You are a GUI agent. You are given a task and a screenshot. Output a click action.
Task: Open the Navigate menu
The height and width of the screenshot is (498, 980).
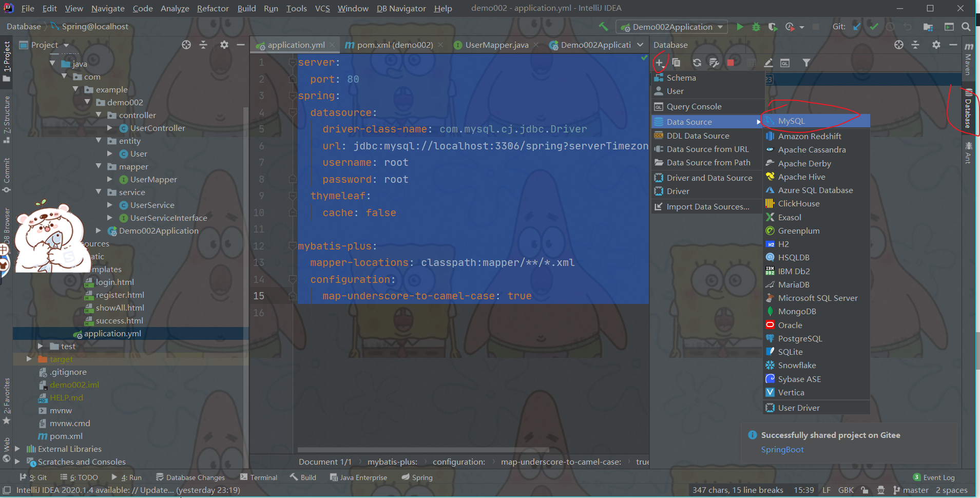point(108,8)
